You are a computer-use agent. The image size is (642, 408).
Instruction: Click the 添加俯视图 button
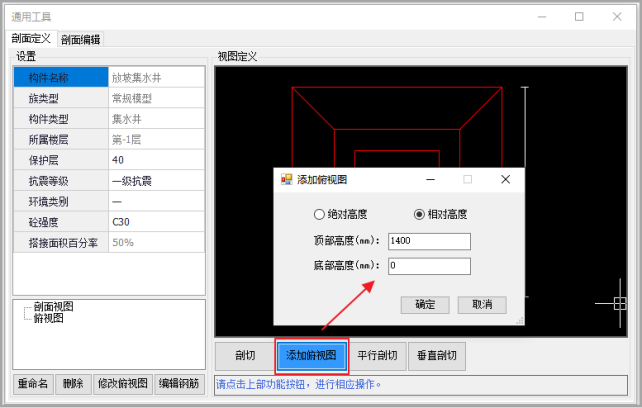pos(312,355)
